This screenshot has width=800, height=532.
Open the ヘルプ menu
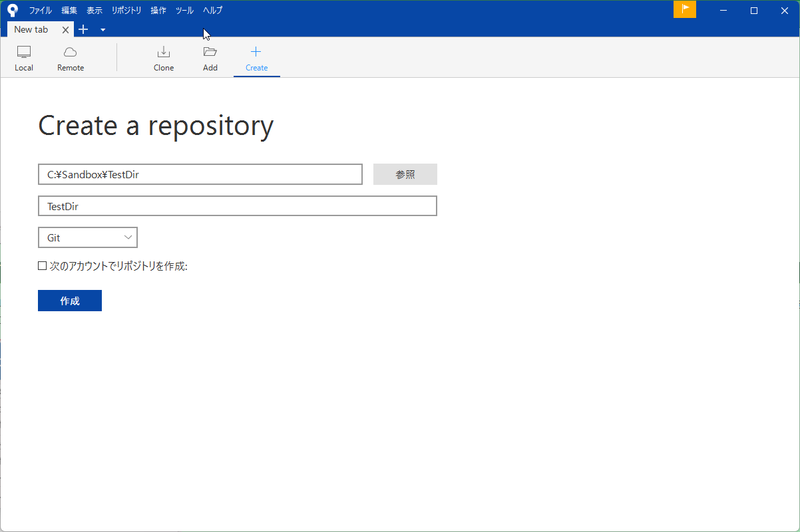click(213, 11)
